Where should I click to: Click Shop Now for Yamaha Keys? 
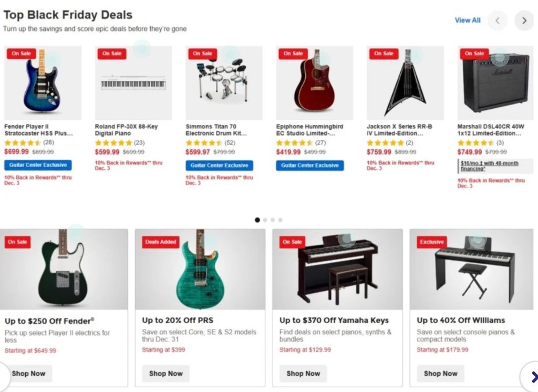pyautogui.click(x=303, y=374)
